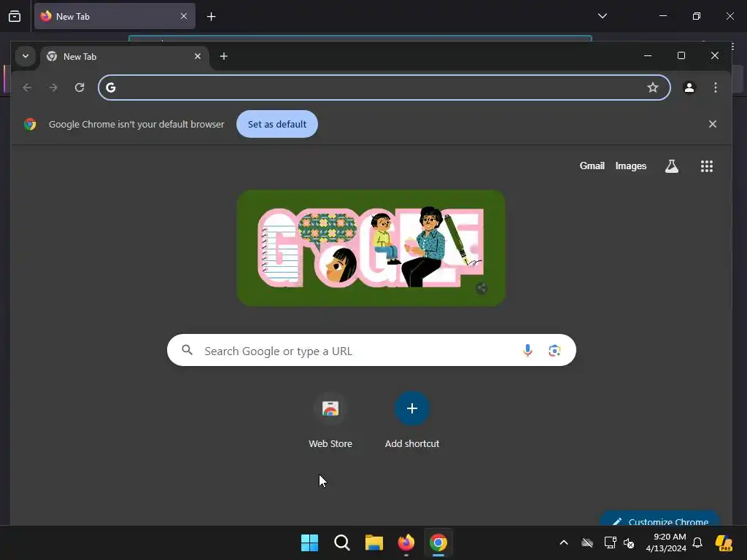Click the Chrome address bar
This screenshot has width=747, height=560.
(384, 87)
